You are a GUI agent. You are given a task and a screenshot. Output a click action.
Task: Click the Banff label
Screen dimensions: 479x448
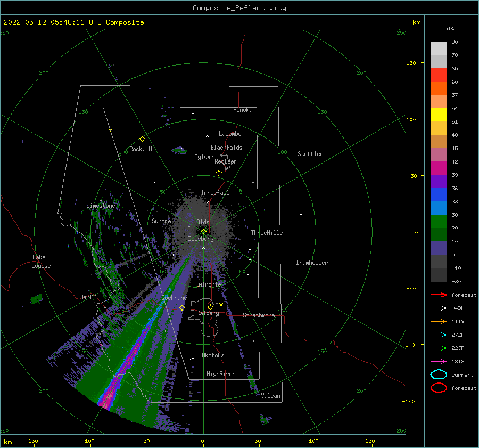point(88,297)
